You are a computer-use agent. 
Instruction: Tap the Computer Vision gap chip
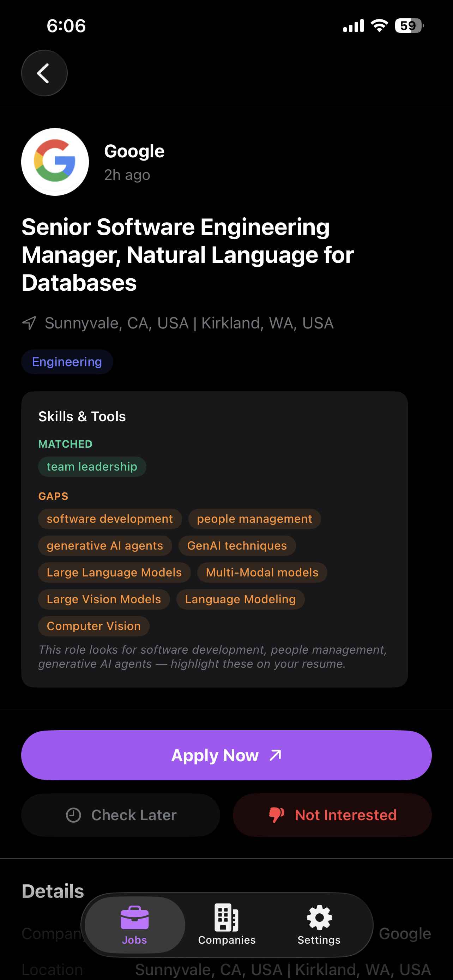[x=93, y=626]
